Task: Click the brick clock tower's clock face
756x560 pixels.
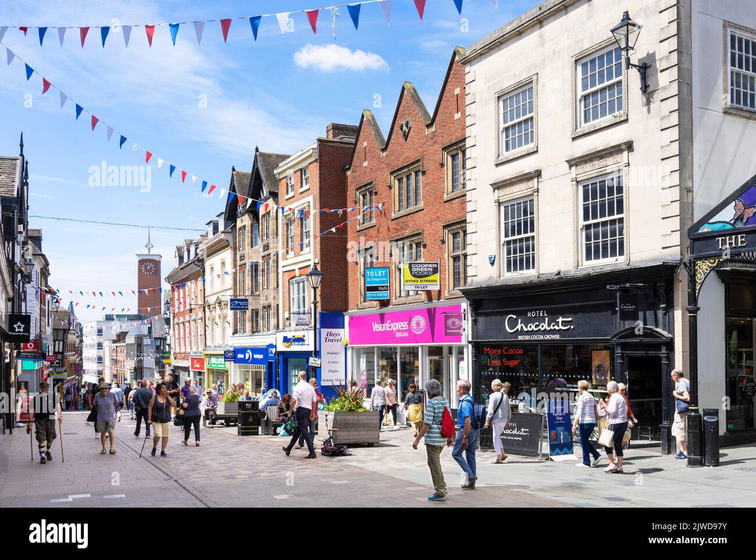Action: 148,268
